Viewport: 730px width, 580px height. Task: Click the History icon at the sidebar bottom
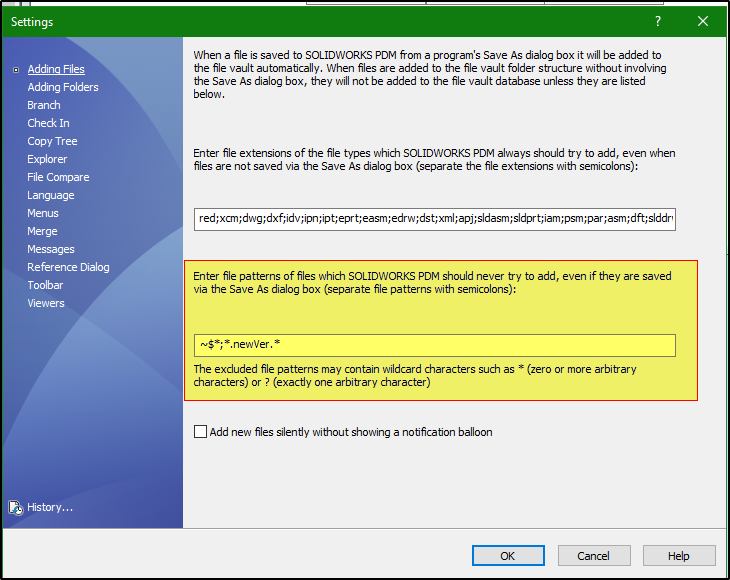pos(16,507)
